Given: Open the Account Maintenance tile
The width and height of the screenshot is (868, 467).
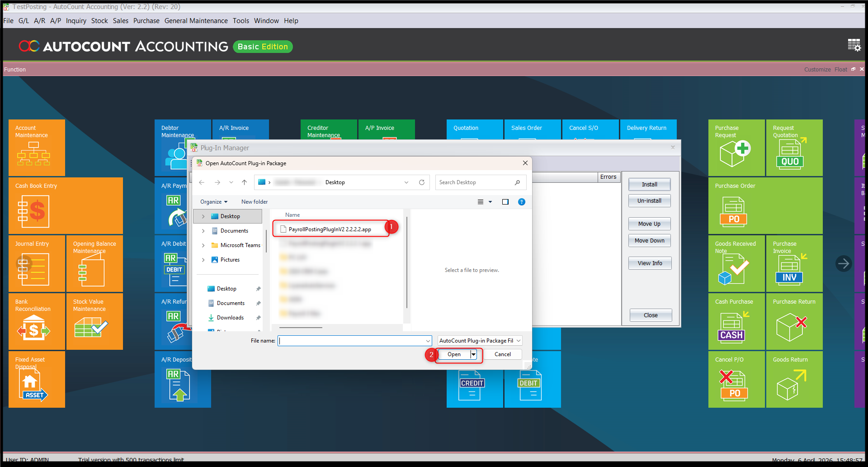Looking at the screenshot, I should pyautogui.click(x=37, y=148).
